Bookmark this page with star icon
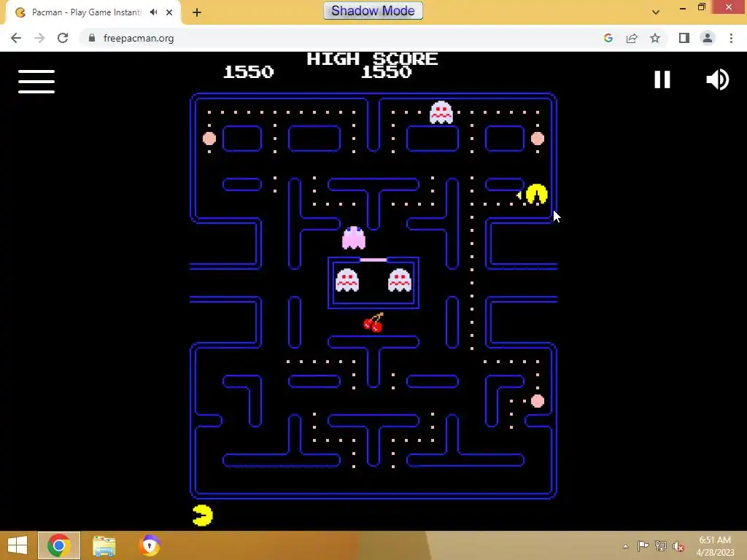The width and height of the screenshot is (747, 560). pyautogui.click(x=655, y=38)
